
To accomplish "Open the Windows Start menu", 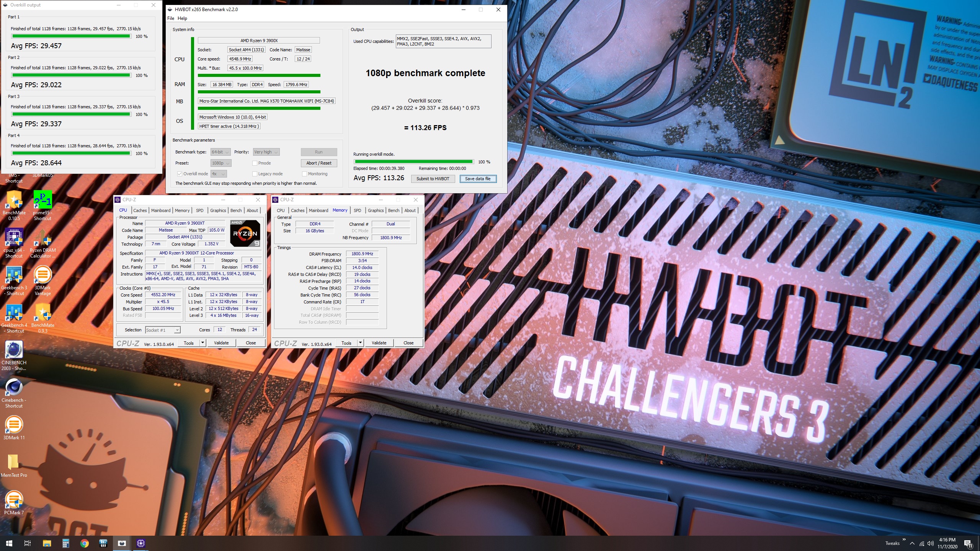I will [9, 543].
